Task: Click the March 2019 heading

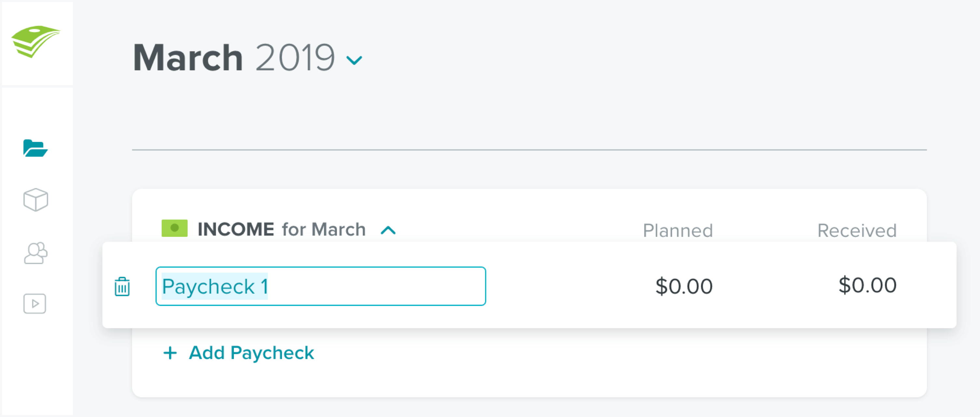Action: pyautogui.click(x=233, y=57)
